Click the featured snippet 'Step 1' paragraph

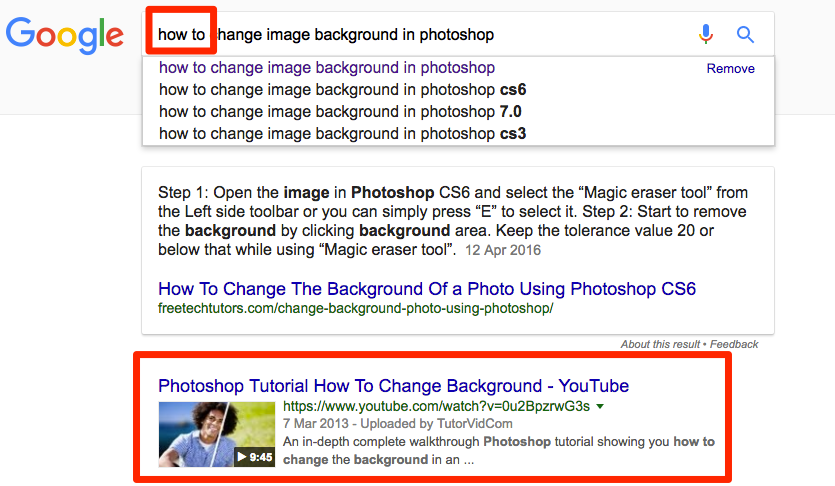point(453,221)
